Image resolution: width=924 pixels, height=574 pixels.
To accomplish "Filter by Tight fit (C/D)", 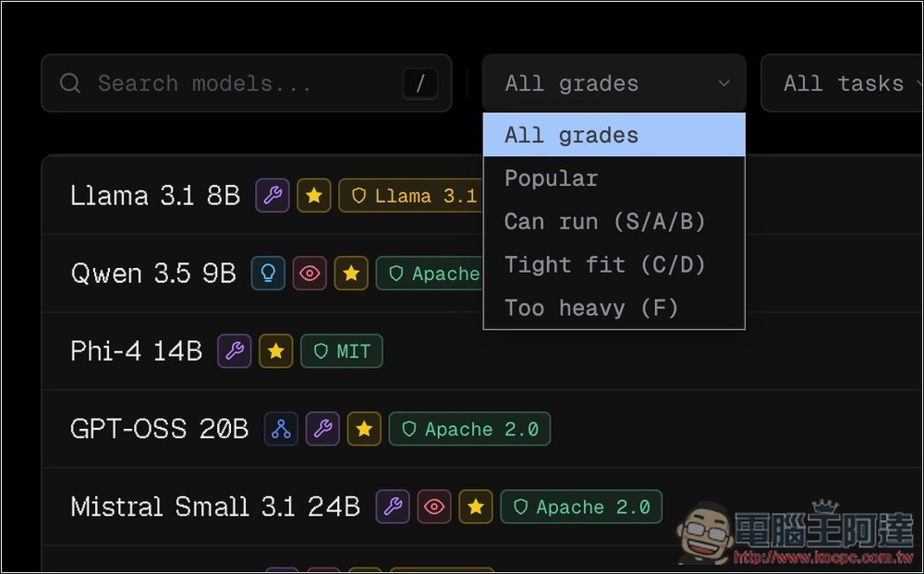I will click(x=614, y=264).
